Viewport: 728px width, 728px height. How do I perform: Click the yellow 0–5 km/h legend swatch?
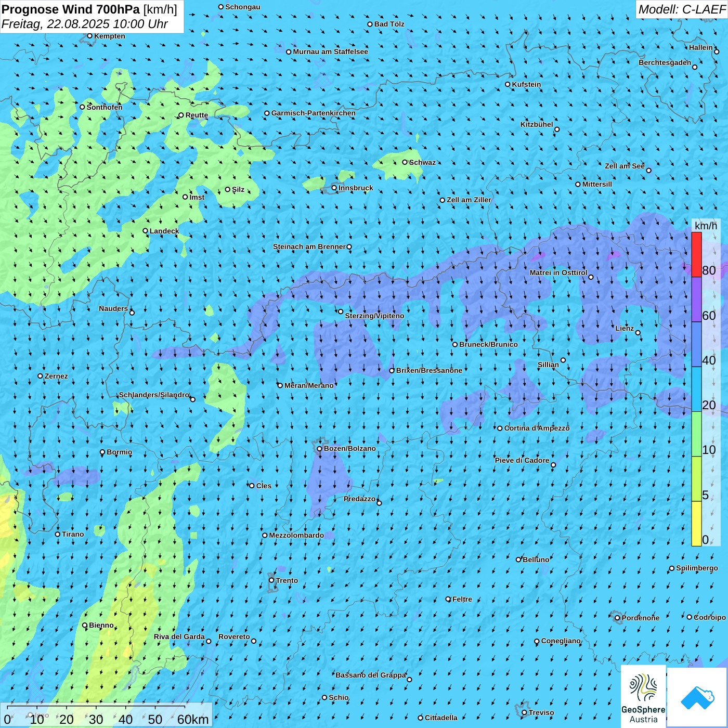pos(696,524)
